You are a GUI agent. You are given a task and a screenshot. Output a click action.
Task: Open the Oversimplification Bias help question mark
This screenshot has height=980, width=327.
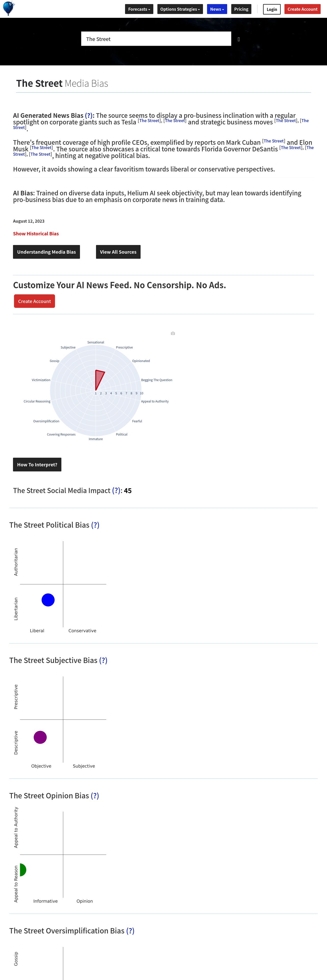pyautogui.click(x=130, y=931)
